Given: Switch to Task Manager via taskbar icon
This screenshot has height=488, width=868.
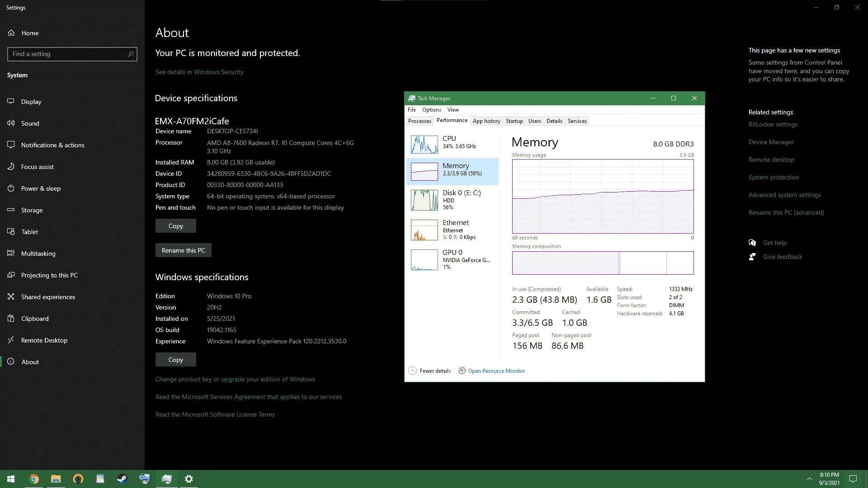Looking at the screenshot, I should pos(166,479).
